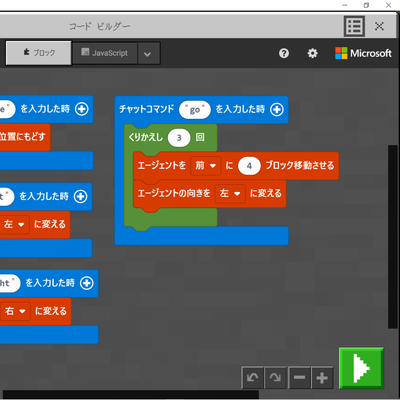400x400 pixels.
Task: Open the 前 direction dropdown in move block
Action: pos(206,166)
